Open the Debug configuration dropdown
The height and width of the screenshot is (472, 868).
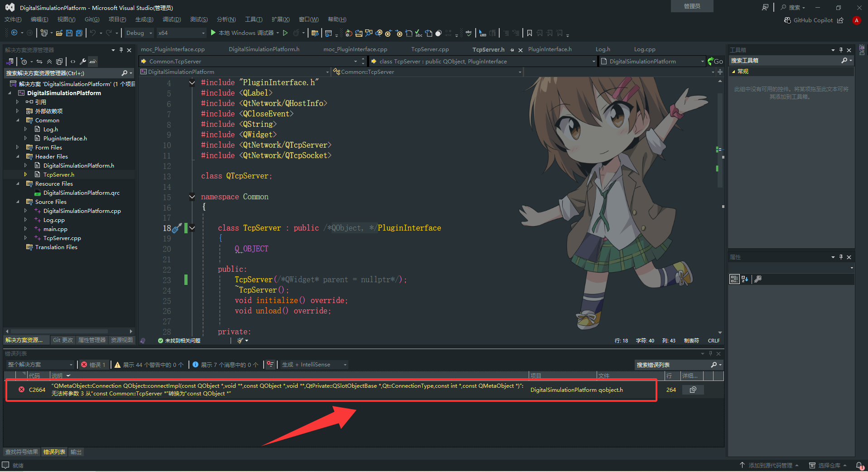(x=139, y=33)
